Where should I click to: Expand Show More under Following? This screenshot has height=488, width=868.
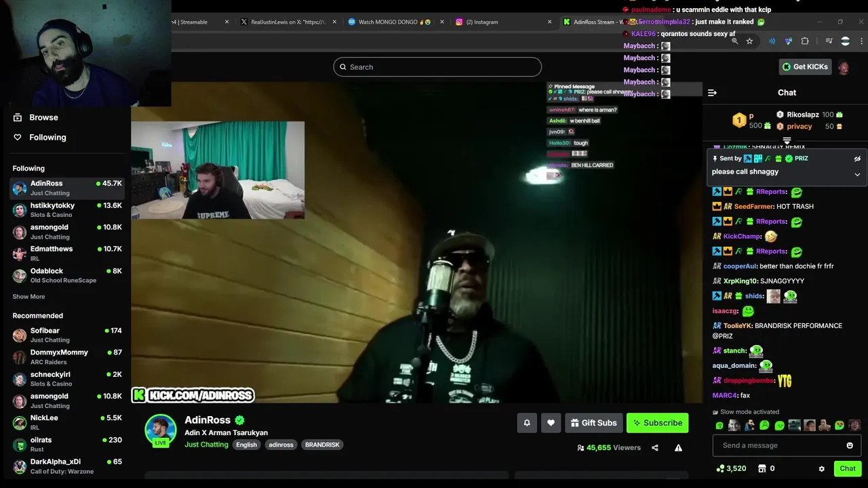click(x=28, y=296)
